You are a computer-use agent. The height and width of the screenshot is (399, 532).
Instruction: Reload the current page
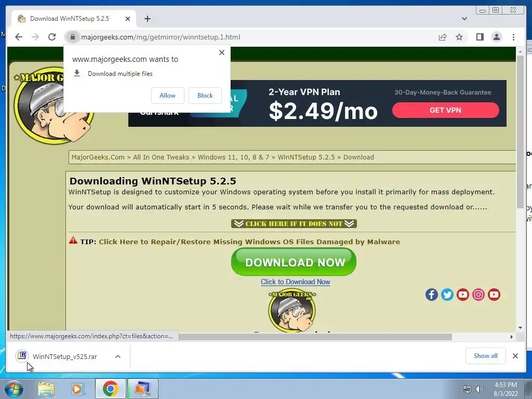click(x=52, y=37)
